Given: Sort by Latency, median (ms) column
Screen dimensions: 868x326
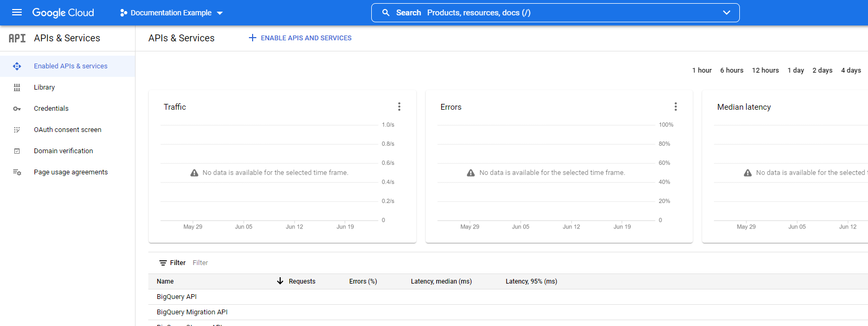Looking at the screenshot, I should [441, 281].
